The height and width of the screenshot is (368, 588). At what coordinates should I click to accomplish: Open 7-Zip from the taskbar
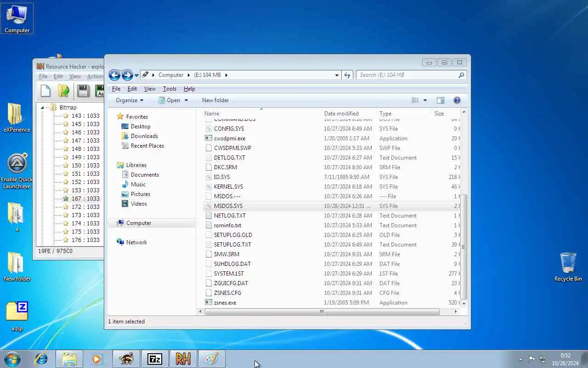pyautogui.click(x=154, y=359)
